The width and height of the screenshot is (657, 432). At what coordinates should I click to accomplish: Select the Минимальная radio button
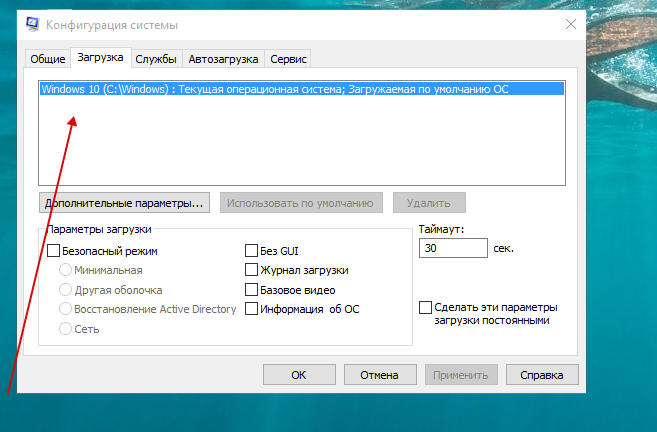67,271
